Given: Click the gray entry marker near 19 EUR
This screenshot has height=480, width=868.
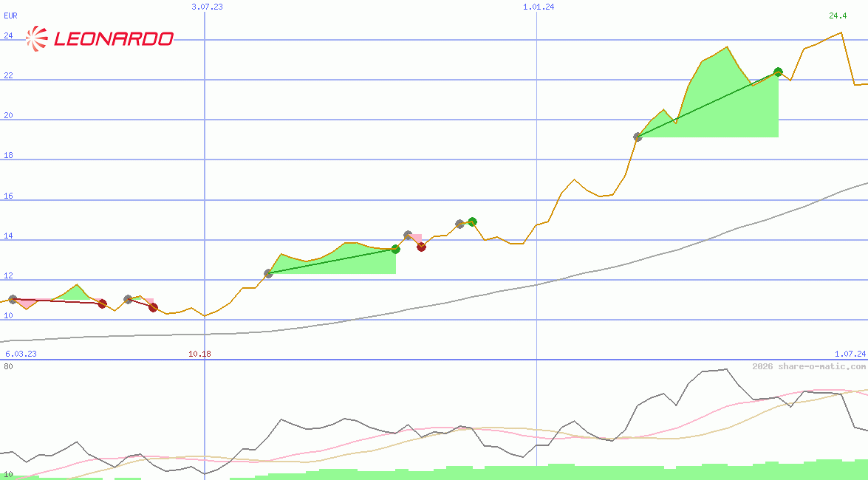Looking at the screenshot, I should [638, 137].
